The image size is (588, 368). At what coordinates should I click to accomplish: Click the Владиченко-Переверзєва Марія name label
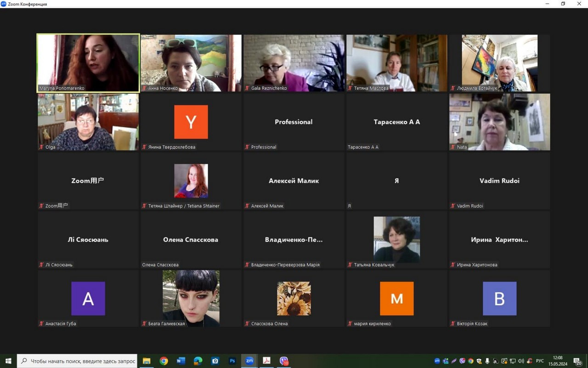(x=285, y=265)
